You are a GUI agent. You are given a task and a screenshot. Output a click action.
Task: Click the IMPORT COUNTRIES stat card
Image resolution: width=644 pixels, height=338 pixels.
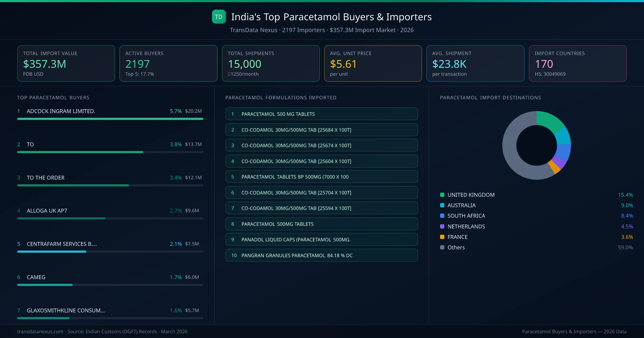click(x=578, y=63)
